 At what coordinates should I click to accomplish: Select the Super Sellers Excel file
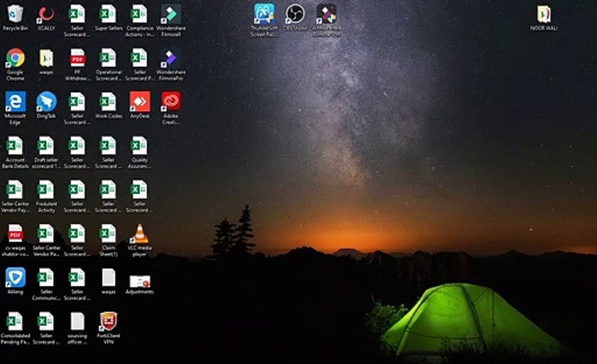(x=109, y=15)
